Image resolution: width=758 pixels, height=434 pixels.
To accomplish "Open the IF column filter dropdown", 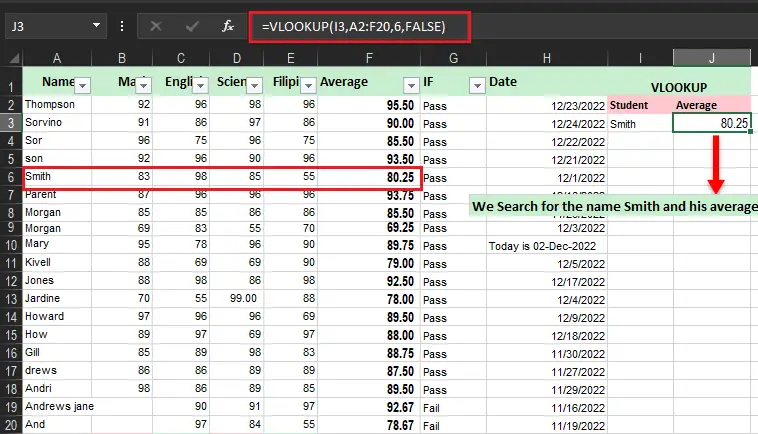I will pyautogui.click(x=477, y=86).
